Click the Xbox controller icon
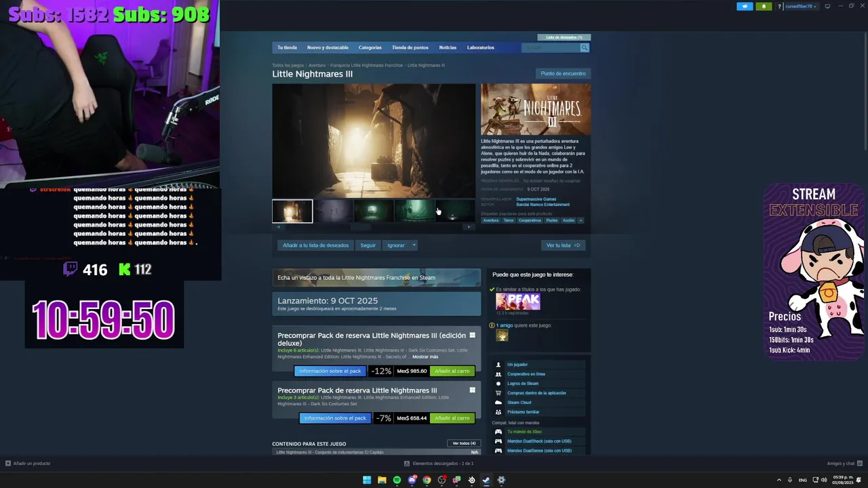868x488 pixels. pyautogui.click(x=498, y=432)
